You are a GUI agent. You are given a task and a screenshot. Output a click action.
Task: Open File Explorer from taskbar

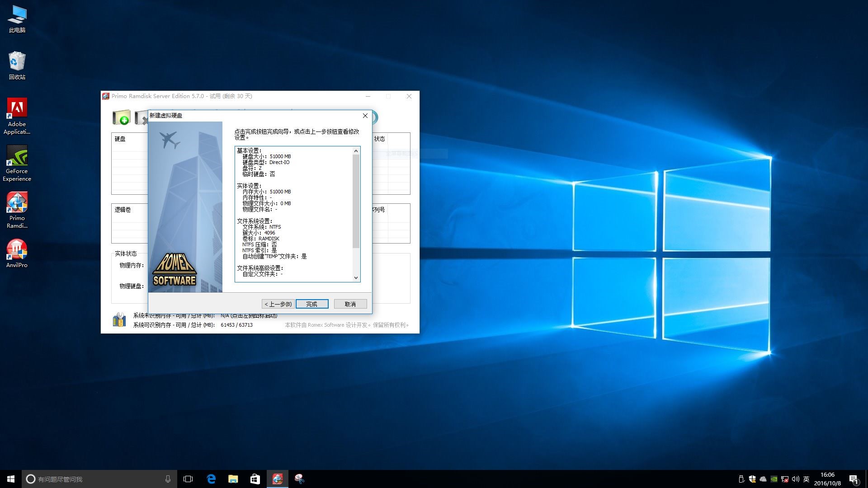click(233, 479)
